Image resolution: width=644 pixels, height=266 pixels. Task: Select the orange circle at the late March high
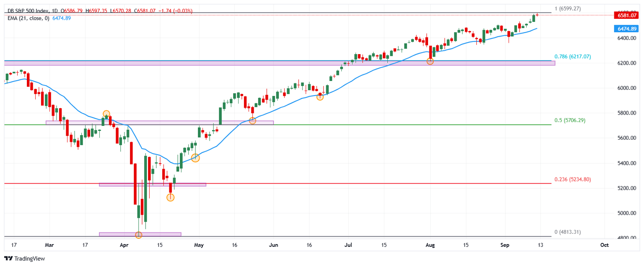(x=106, y=114)
